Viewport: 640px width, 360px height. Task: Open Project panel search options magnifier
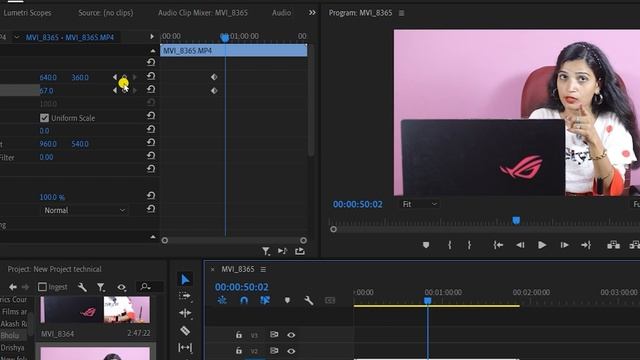point(145,287)
